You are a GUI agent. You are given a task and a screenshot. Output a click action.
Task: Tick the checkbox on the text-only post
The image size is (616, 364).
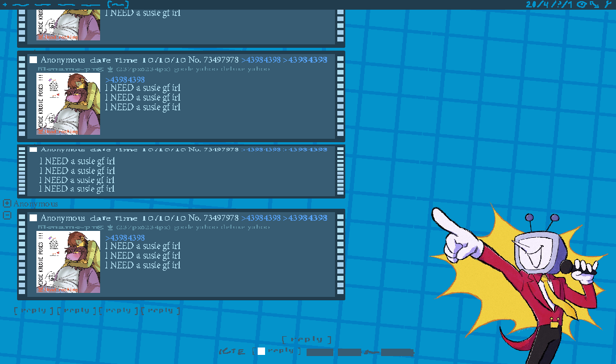pyautogui.click(x=34, y=150)
